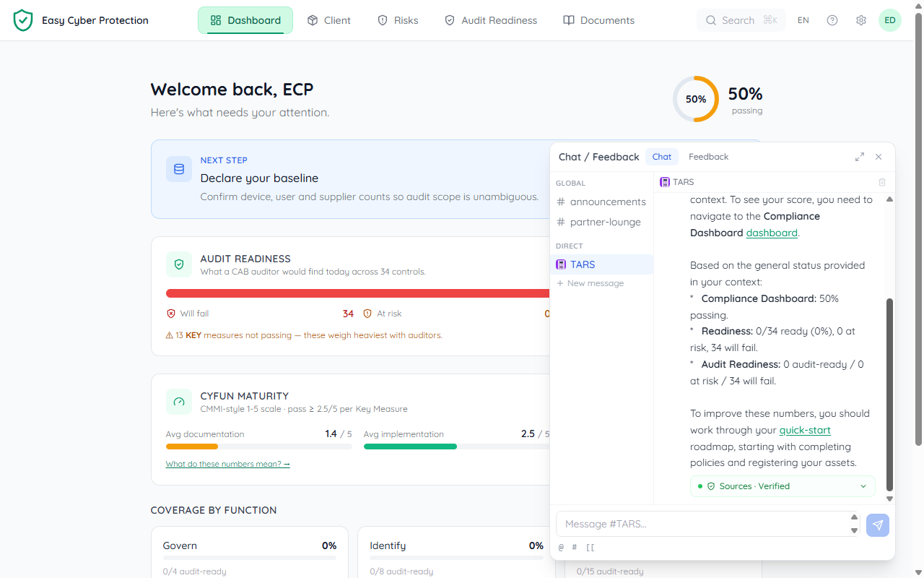The width and height of the screenshot is (924, 578).
Task: Open 'What do these numbers mean?' link
Action: (x=227, y=464)
